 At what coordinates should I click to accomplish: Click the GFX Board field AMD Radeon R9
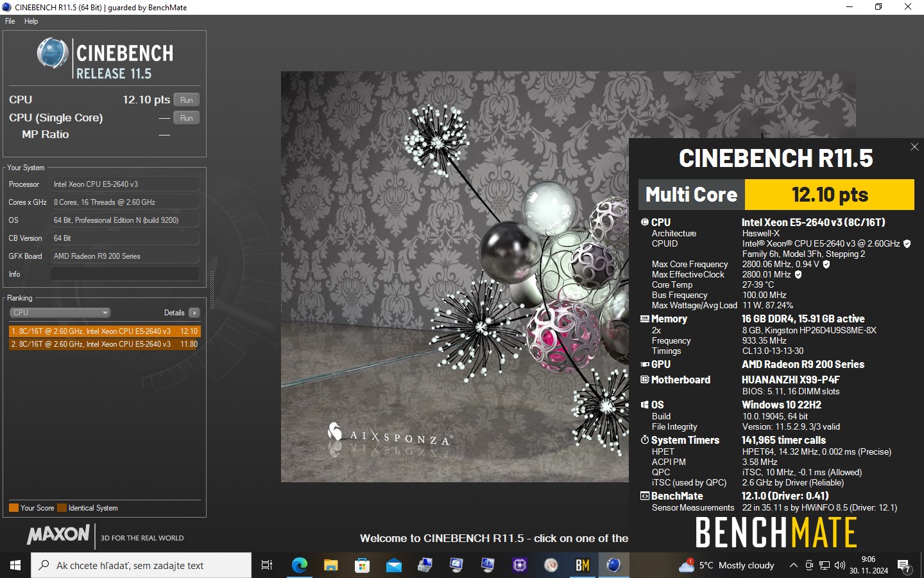[x=125, y=256]
